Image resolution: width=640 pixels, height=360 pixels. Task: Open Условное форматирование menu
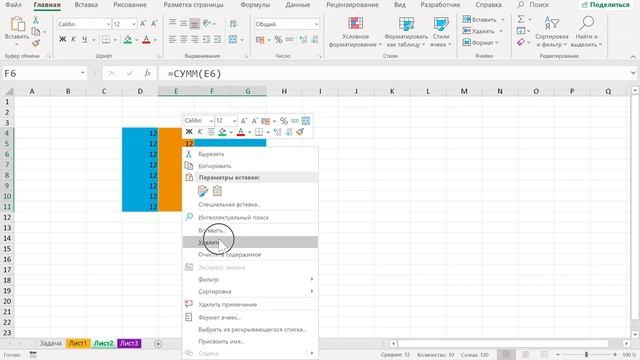(x=355, y=32)
